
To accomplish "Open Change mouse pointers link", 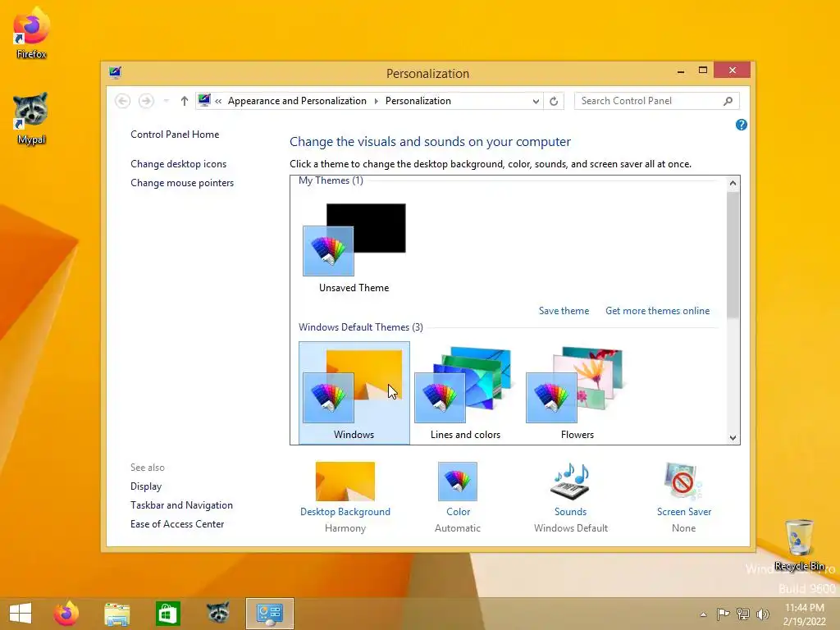I will coord(182,183).
